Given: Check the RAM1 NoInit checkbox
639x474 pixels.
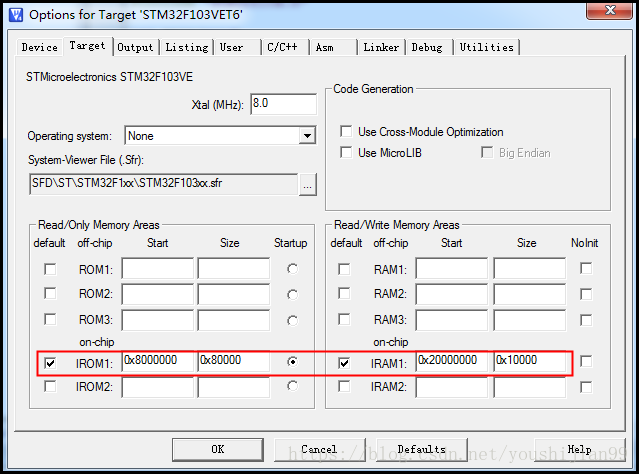Looking at the screenshot, I should [586, 269].
